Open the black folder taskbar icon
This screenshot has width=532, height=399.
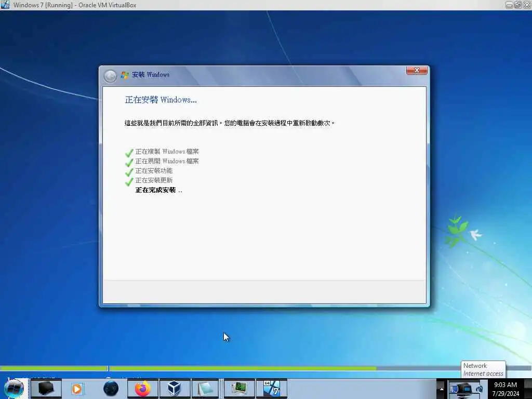point(46,389)
